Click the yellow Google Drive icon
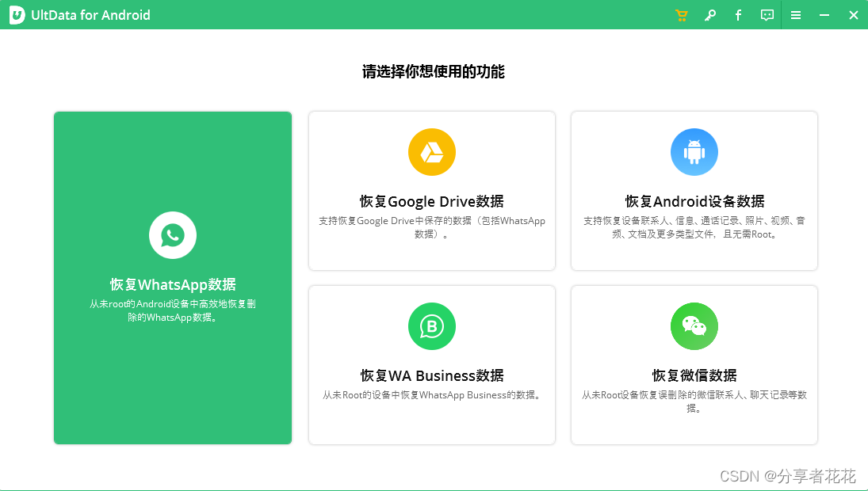The width and height of the screenshot is (868, 491). [x=432, y=152]
